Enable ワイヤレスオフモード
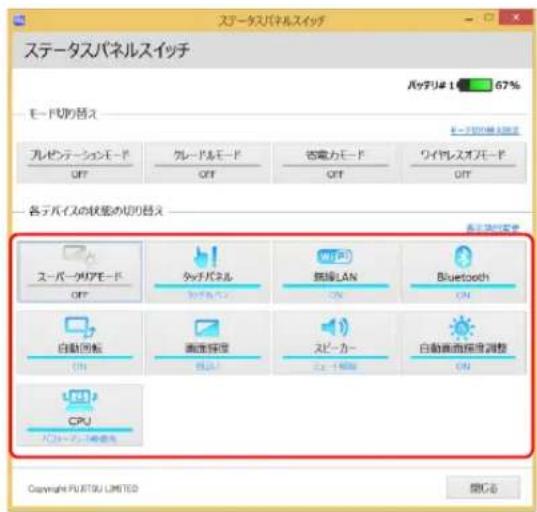This screenshot has height=512, width=537. (463, 163)
